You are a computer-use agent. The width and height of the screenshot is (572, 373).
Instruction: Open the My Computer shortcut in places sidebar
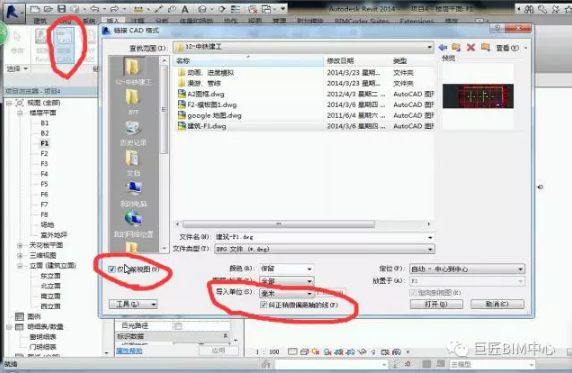(134, 193)
